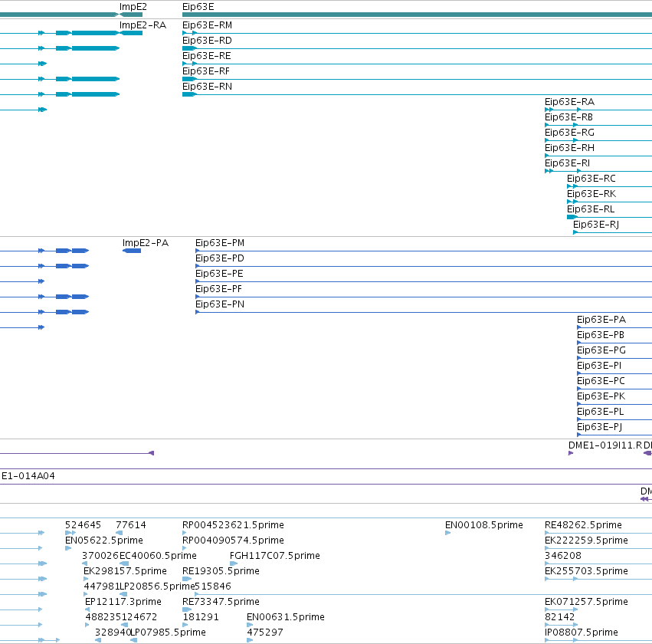Image resolution: width=652 pixels, height=644 pixels.
Task: Choose transcript Eip63E-RI
Action: point(567,164)
